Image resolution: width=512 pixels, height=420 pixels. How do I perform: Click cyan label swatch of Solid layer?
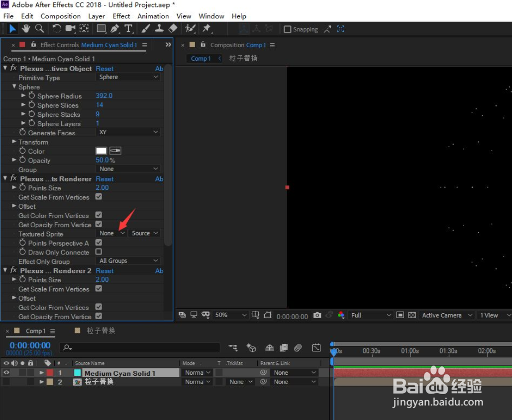point(78,372)
